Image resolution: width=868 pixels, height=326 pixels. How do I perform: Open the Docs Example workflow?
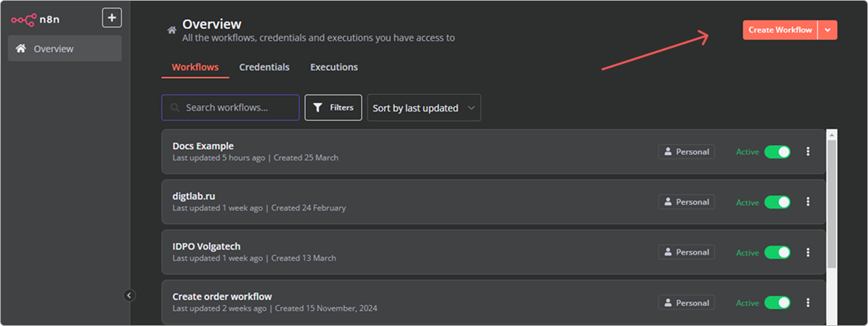[493, 151]
